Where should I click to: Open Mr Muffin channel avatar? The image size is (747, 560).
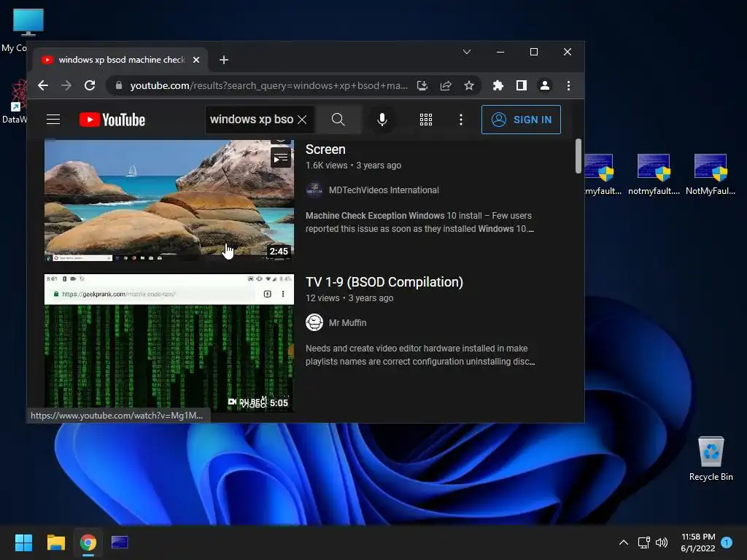tap(314, 322)
